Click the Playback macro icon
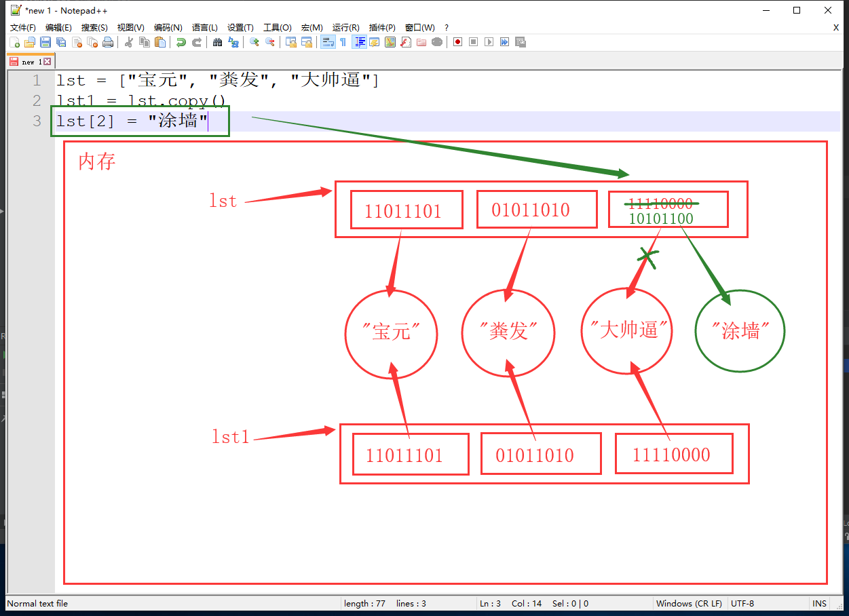 pos(489,42)
